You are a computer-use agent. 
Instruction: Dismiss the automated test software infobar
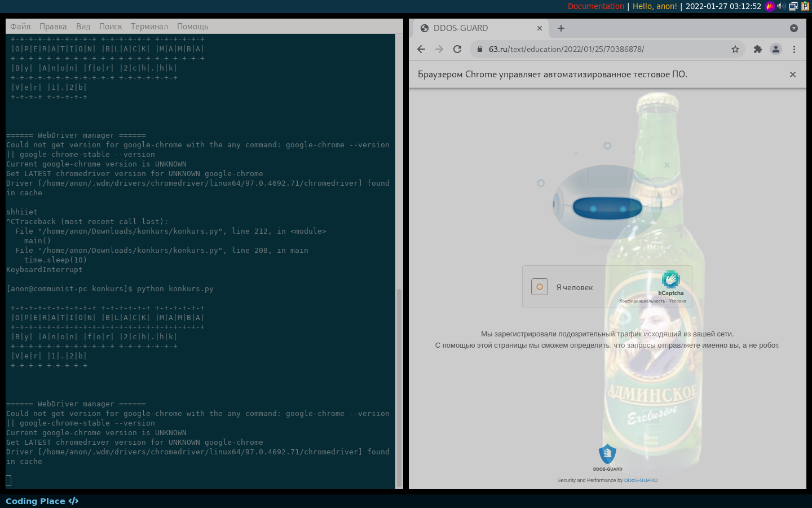793,75
